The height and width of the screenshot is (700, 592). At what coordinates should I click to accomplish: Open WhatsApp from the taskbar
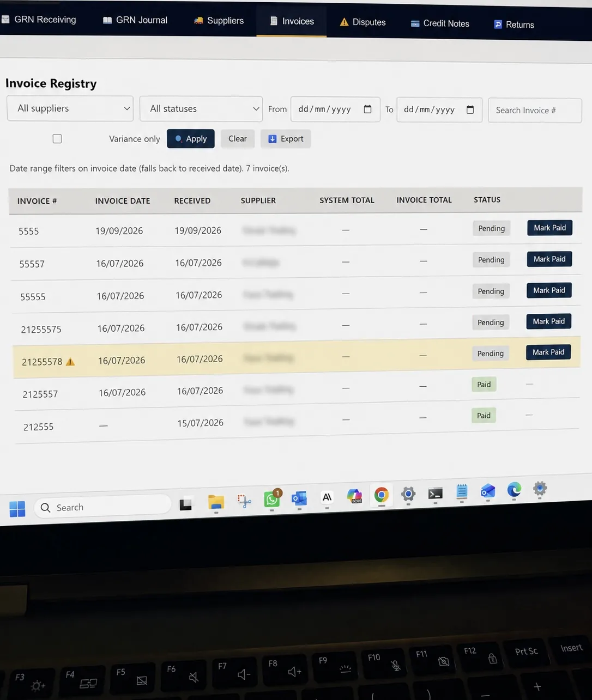click(x=272, y=498)
